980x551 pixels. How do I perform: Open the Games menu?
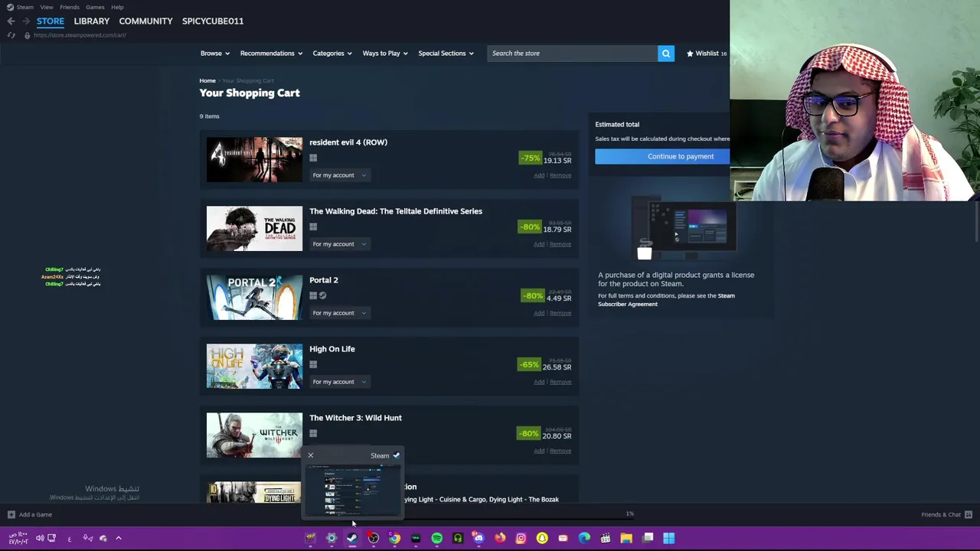(x=95, y=7)
